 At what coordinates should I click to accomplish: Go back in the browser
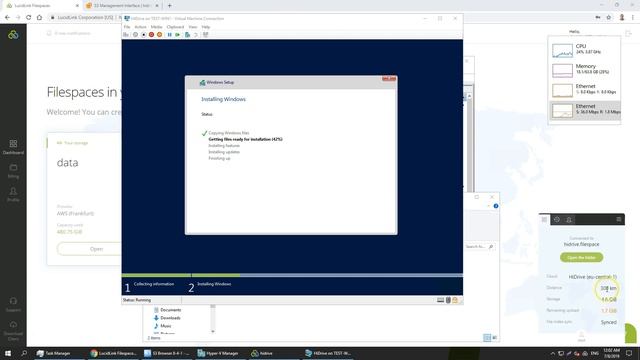7,18
